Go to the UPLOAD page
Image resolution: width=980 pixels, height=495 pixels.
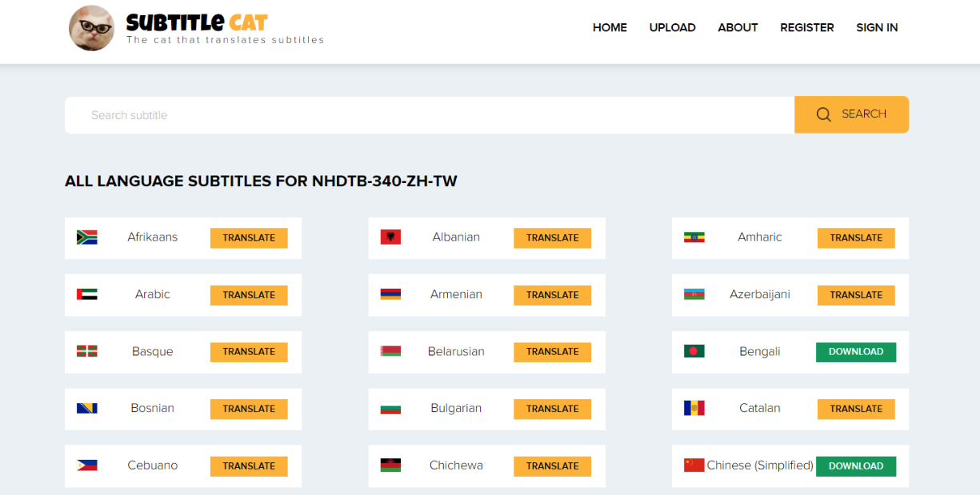(672, 27)
